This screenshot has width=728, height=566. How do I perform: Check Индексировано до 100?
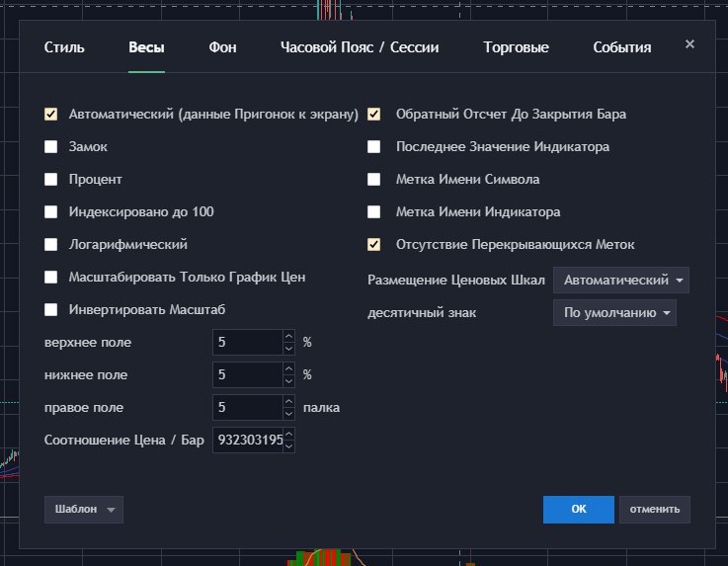click(51, 211)
